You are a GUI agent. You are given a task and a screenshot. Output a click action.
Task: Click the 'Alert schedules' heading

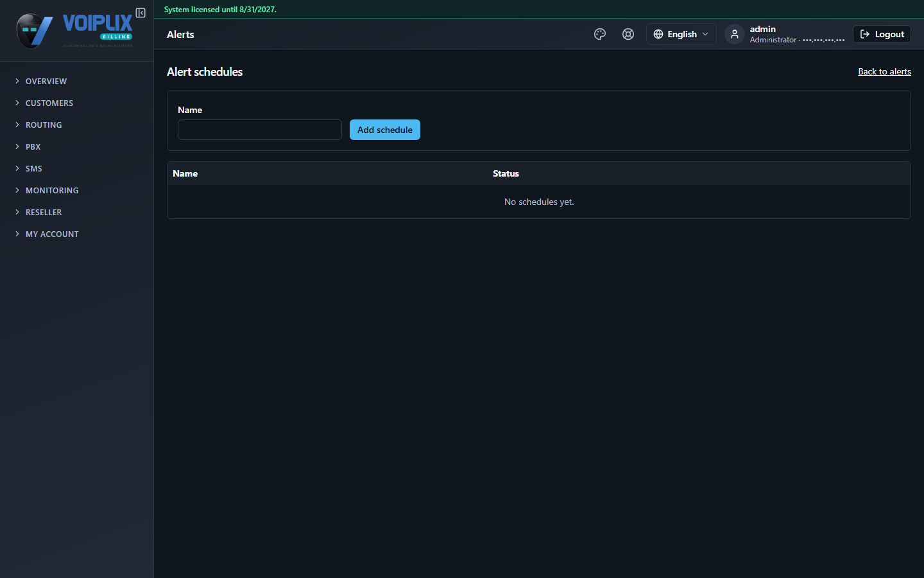click(205, 72)
